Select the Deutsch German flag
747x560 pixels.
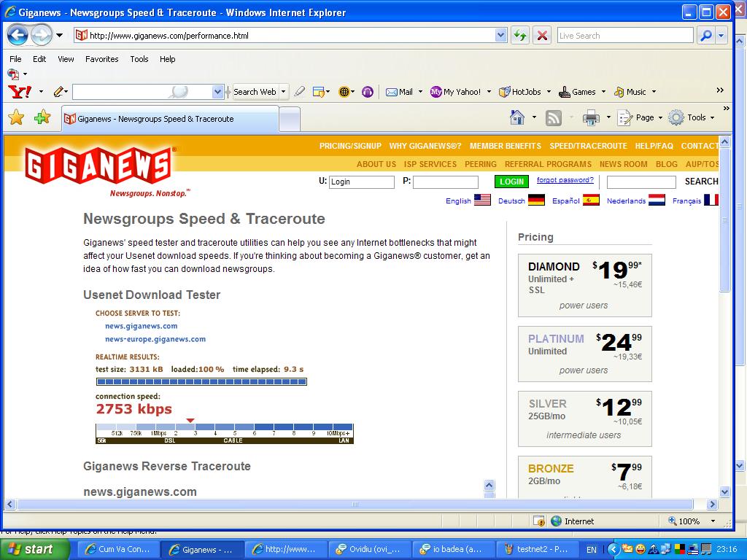click(536, 200)
